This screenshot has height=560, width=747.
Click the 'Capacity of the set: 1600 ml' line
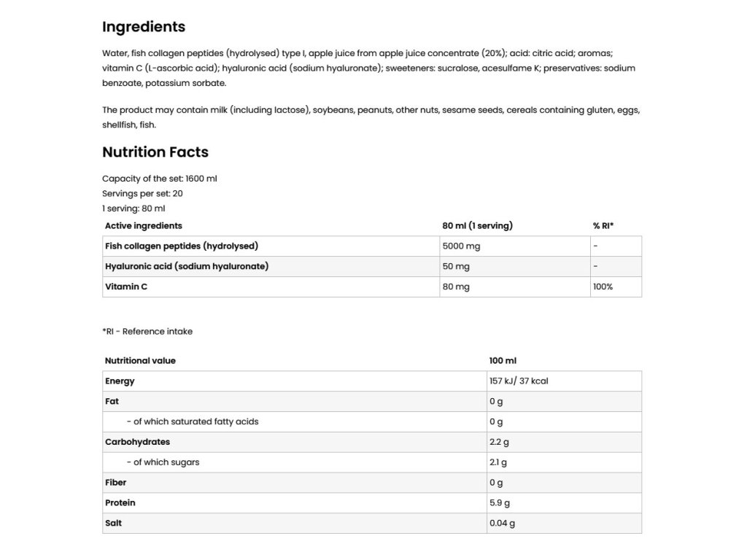(x=160, y=179)
